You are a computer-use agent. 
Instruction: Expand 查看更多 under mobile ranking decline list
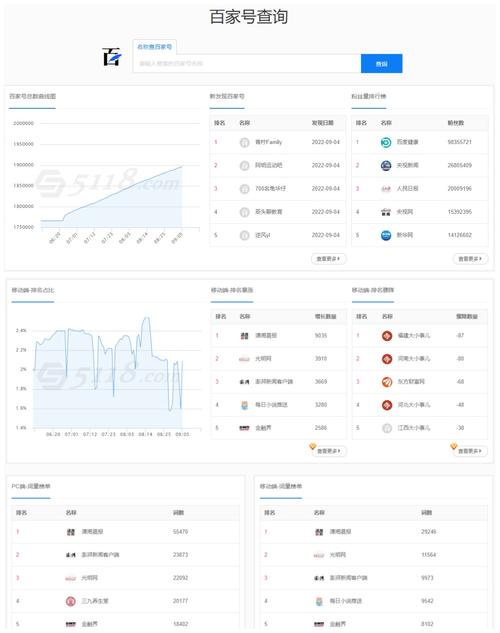(x=470, y=451)
